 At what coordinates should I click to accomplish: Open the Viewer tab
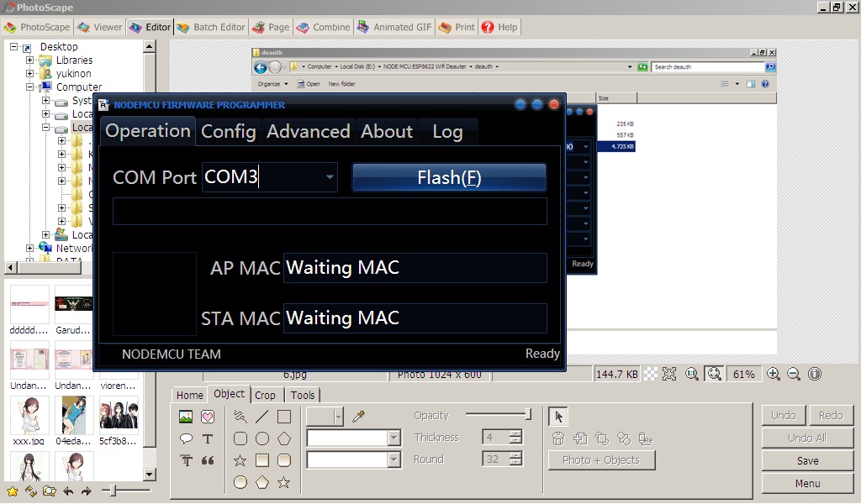[x=100, y=27]
